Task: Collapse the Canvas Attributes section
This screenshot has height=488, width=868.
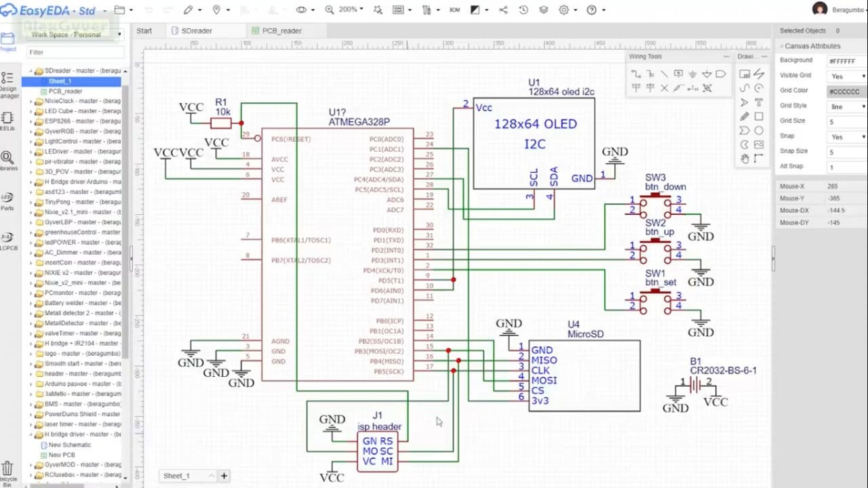Action: 781,46
